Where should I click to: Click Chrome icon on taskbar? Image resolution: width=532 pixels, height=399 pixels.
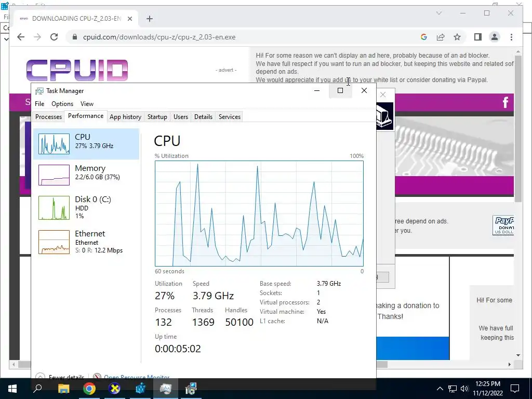89,389
